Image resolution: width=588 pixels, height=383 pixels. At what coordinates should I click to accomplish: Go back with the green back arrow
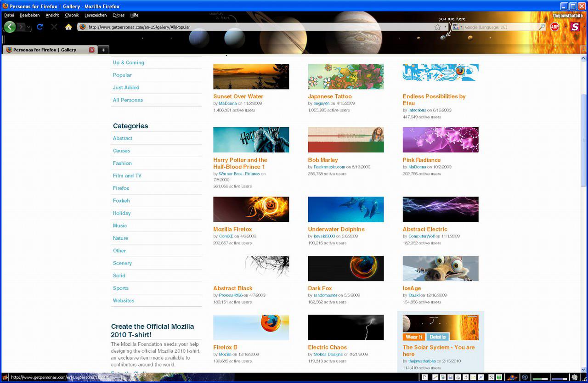click(x=10, y=27)
